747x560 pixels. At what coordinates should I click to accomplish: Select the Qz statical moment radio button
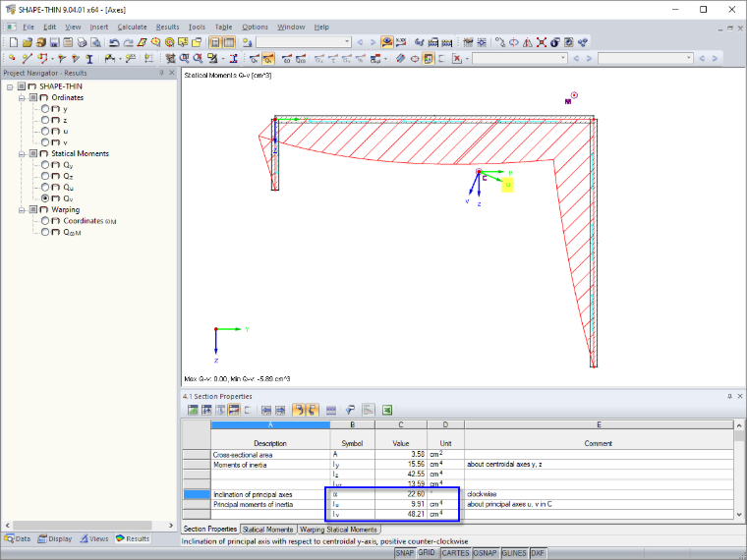point(45,176)
